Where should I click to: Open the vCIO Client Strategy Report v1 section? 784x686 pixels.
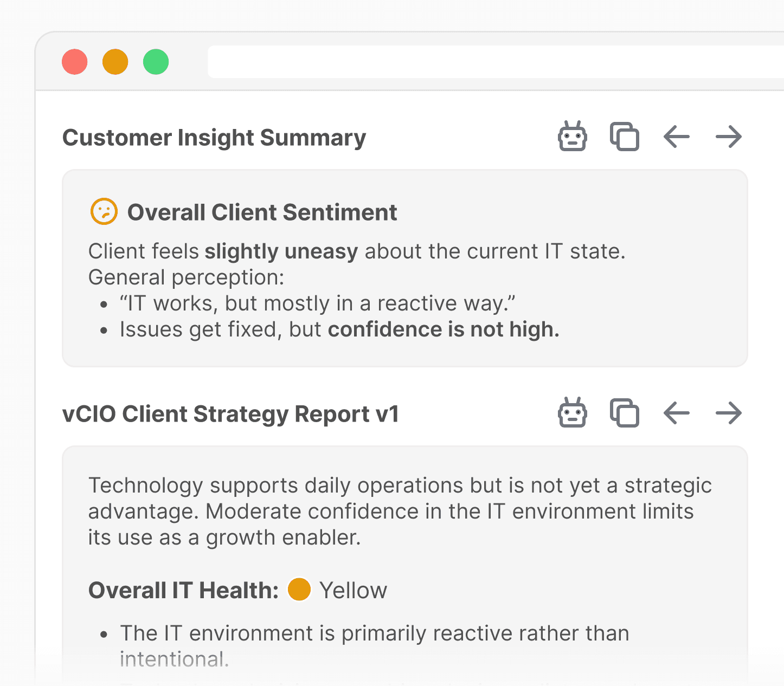[230, 413]
